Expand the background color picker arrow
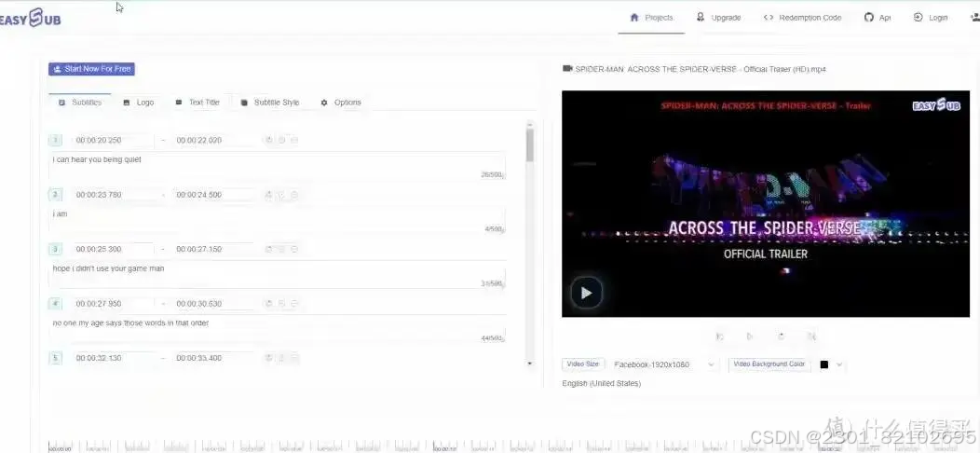Viewport: 980px width, 453px height. [839, 364]
